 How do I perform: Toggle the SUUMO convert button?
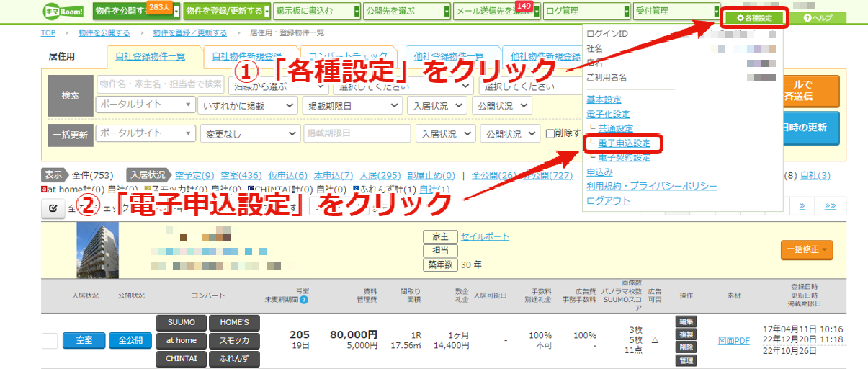click(x=181, y=322)
